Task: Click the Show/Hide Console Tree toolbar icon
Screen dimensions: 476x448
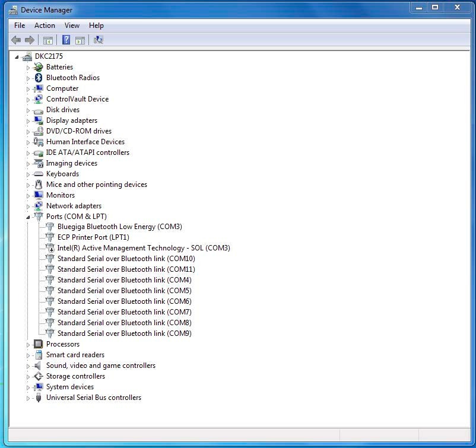Action: (x=48, y=40)
